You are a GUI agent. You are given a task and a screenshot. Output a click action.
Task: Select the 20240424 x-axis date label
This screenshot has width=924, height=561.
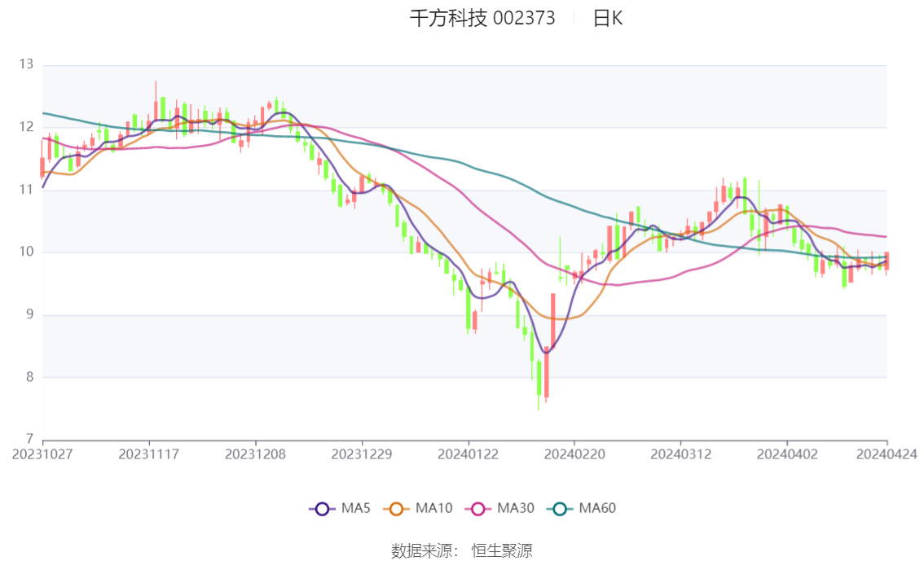pyautogui.click(x=887, y=454)
